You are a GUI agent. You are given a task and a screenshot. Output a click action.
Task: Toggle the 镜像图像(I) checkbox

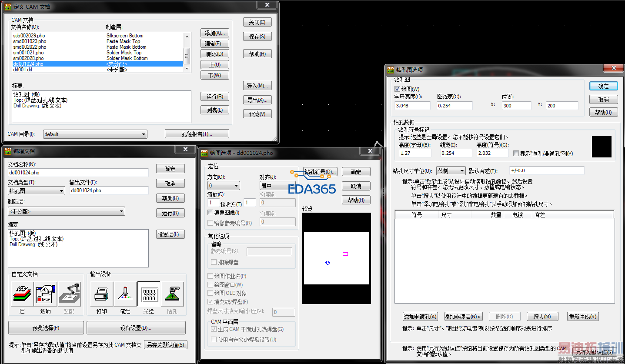coord(211,213)
